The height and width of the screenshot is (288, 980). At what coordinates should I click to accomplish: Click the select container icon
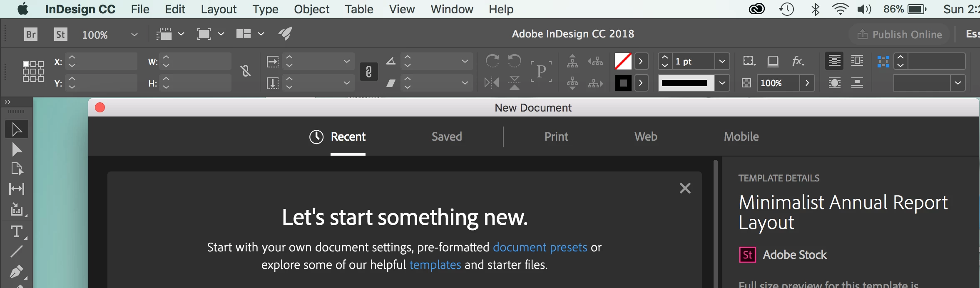click(572, 61)
